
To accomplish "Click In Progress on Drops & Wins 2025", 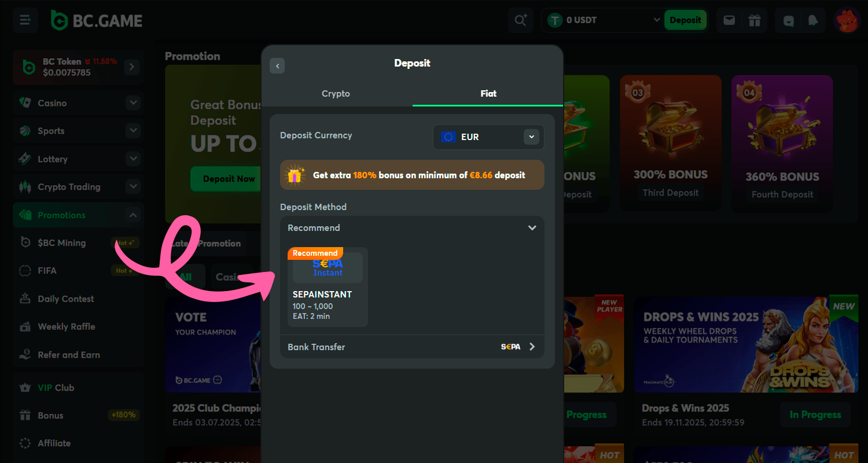I will tap(814, 414).
